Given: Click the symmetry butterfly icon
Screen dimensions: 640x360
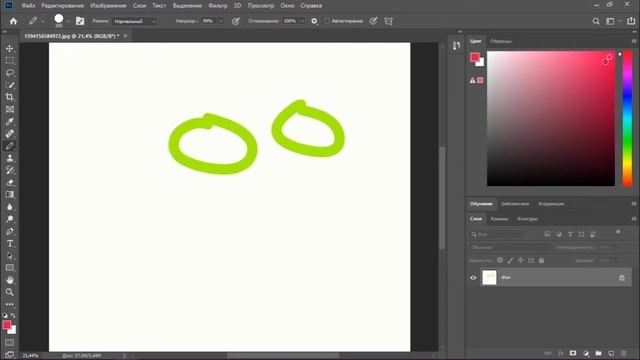Looking at the screenshot, I should [x=389, y=21].
